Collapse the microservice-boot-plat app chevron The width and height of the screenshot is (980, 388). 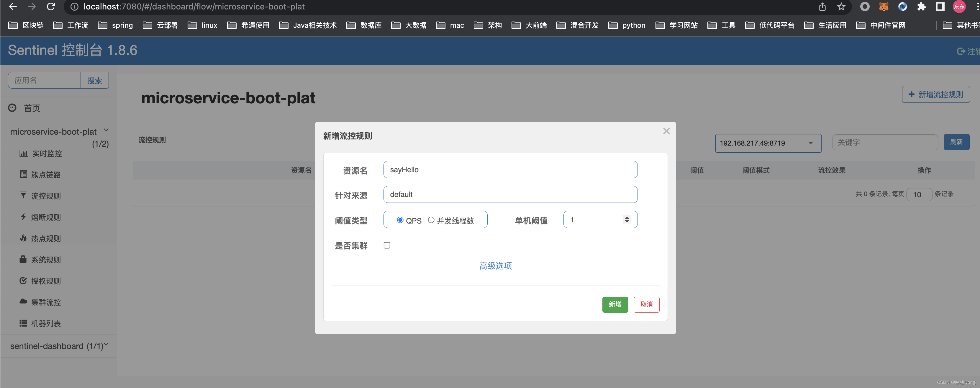tap(106, 130)
